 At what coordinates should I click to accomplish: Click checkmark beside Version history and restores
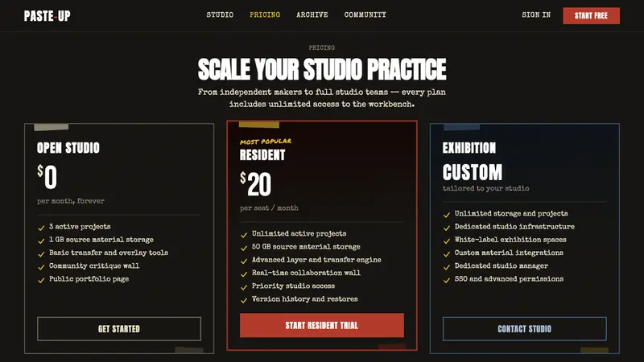244,300
